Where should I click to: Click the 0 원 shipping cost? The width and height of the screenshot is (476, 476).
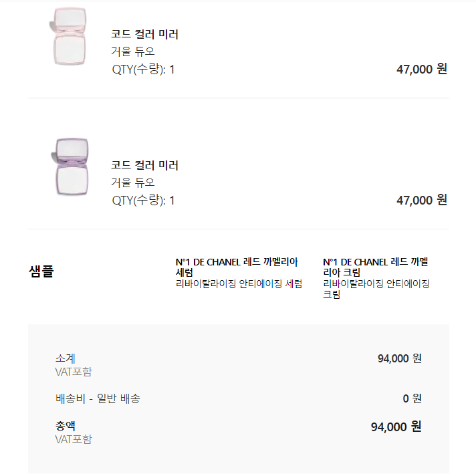[412, 398]
